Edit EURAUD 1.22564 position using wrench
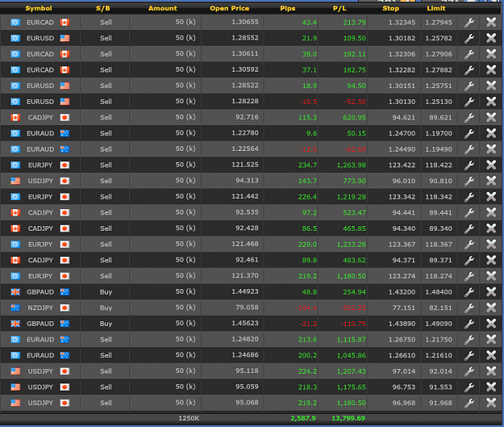The height and width of the screenshot is (427, 504). (x=469, y=149)
